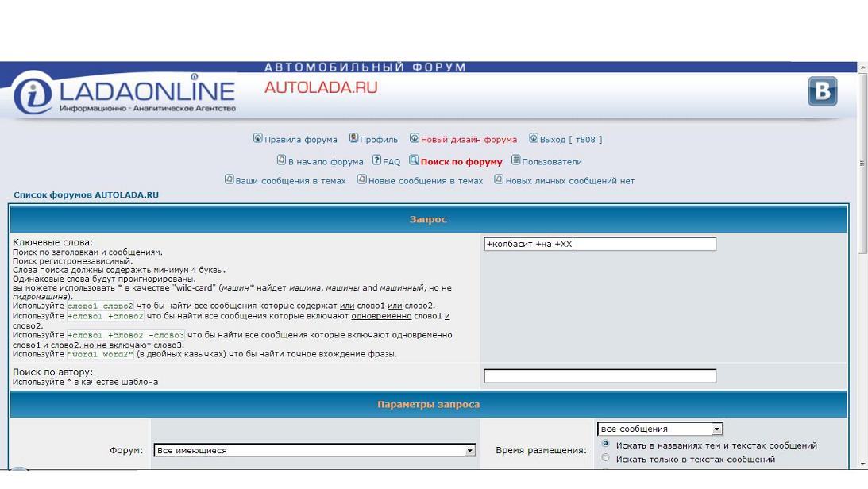Select radio Искать в названиях тем и текстах сообщений
Screen dimensions: 868x489
click(606, 444)
